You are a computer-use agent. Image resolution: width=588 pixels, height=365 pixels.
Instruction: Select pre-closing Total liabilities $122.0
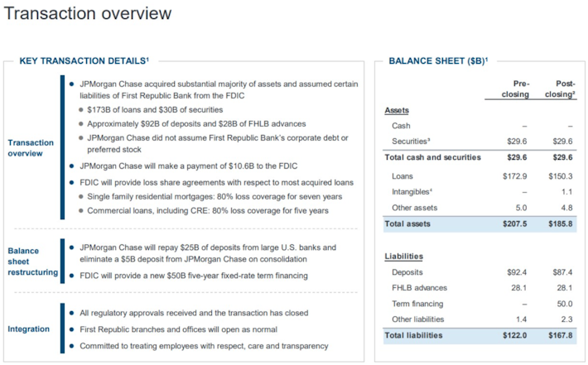coord(514,336)
